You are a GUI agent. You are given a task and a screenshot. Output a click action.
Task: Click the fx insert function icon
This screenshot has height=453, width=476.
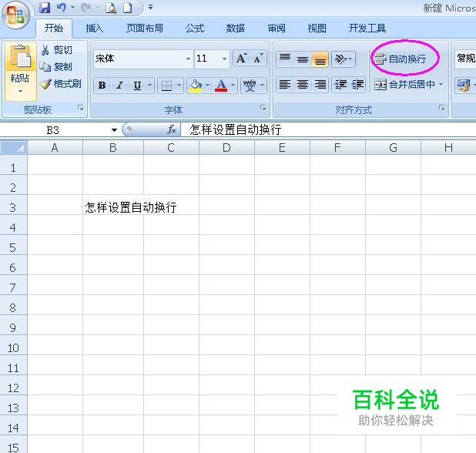pyautogui.click(x=172, y=129)
